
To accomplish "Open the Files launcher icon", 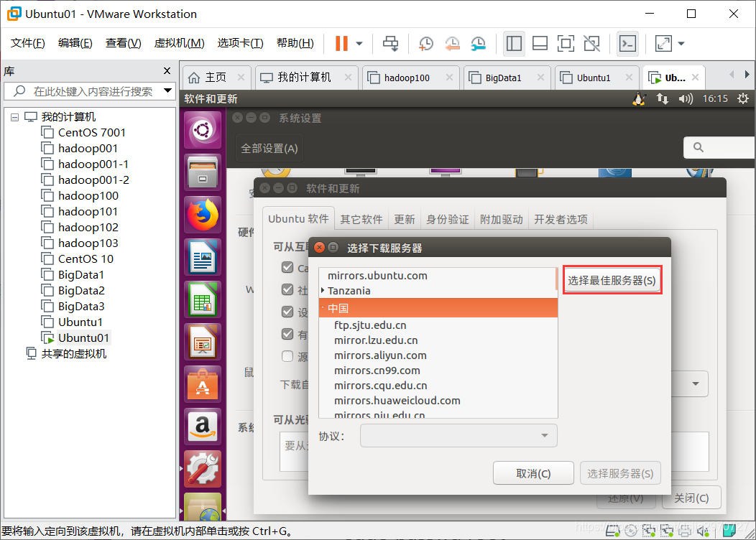I will pyautogui.click(x=203, y=172).
